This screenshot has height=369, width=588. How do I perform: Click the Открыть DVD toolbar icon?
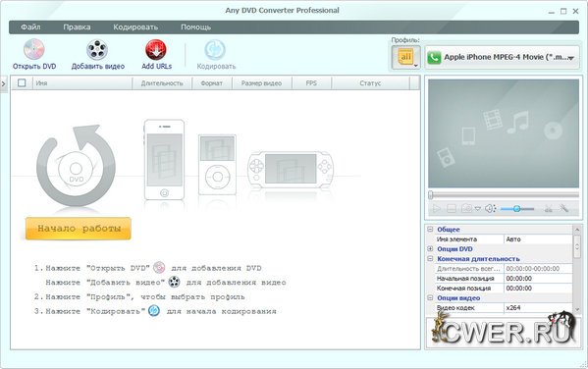[x=34, y=49]
